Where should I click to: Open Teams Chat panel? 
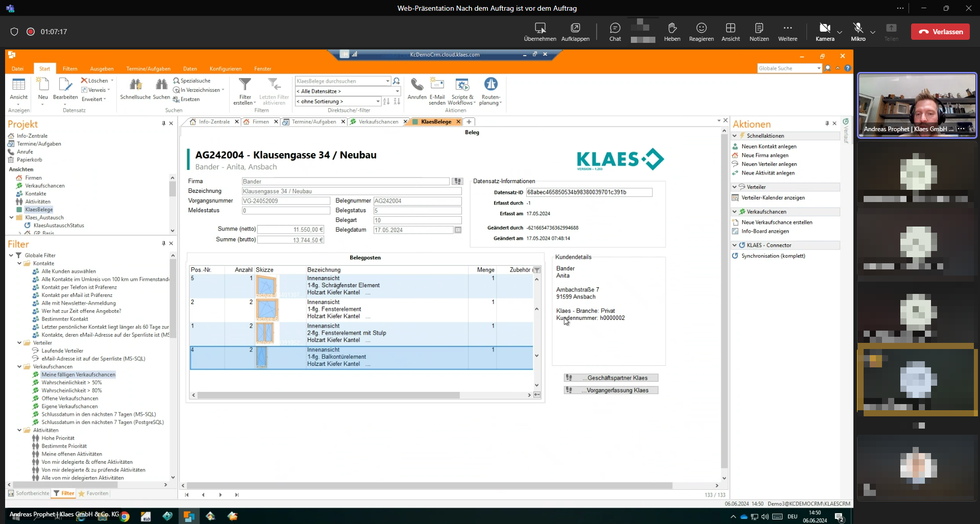click(x=615, y=32)
